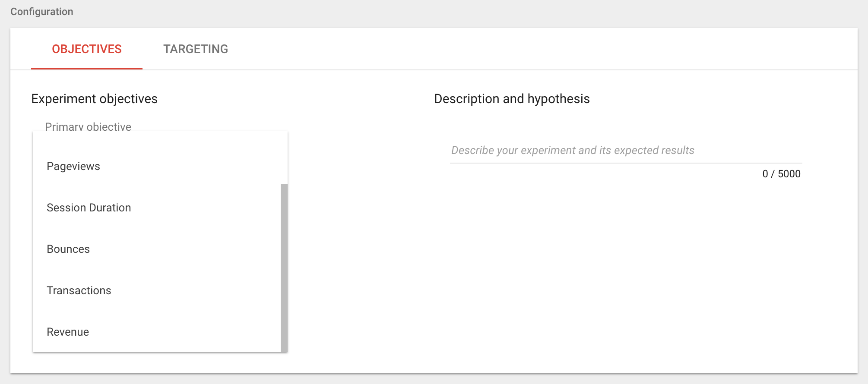
Task: Click the red underline beneath OBJECTIVES
Action: pos(87,68)
